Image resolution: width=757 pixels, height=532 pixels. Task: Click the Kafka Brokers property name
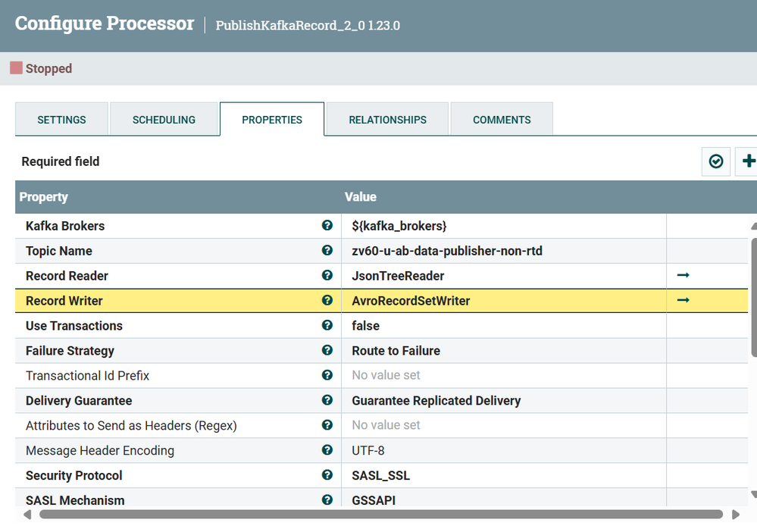click(65, 226)
